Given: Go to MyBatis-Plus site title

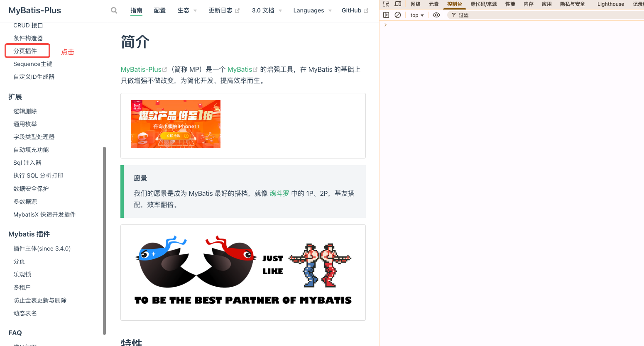Looking at the screenshot, I should tap(35, 10).
